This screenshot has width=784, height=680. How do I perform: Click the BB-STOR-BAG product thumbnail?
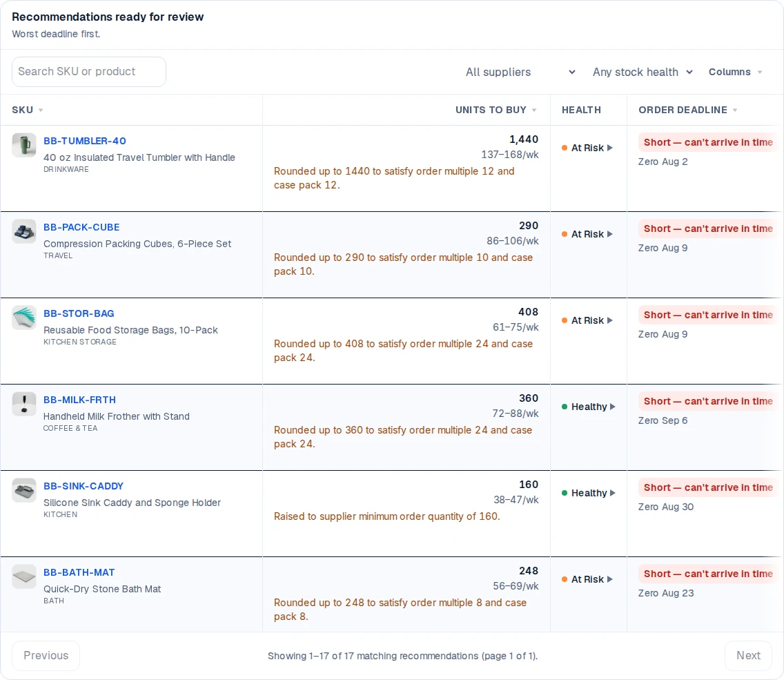(x=24, y=318)
